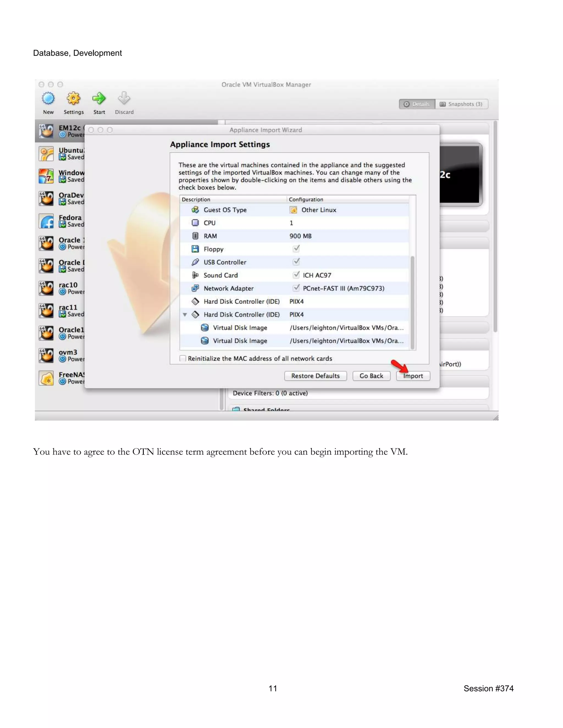Click the Device Filters text in background
Screen dimensions: 563x728
270,393
